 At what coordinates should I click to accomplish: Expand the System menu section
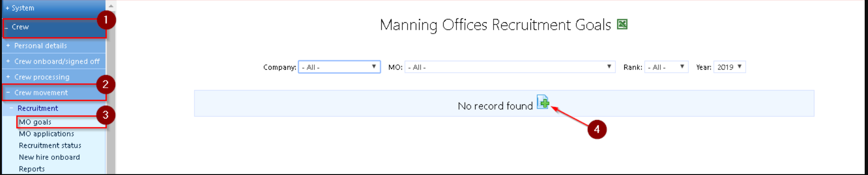coord(54,8)
